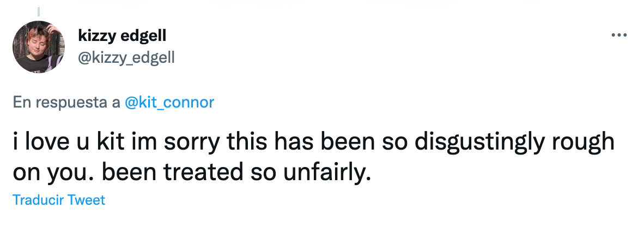
Task: Open the @kit_connor mention link
Action: 169,103
